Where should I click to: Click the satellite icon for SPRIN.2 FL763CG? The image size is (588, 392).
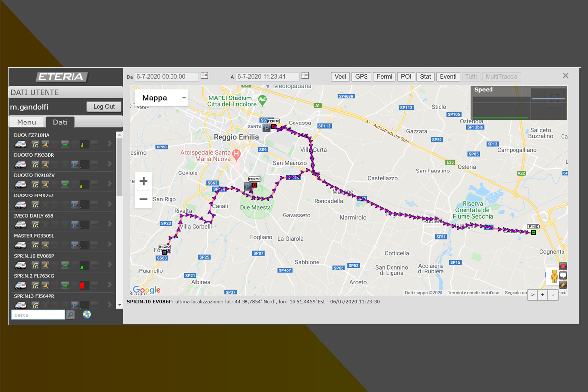[x=45, y=285]
